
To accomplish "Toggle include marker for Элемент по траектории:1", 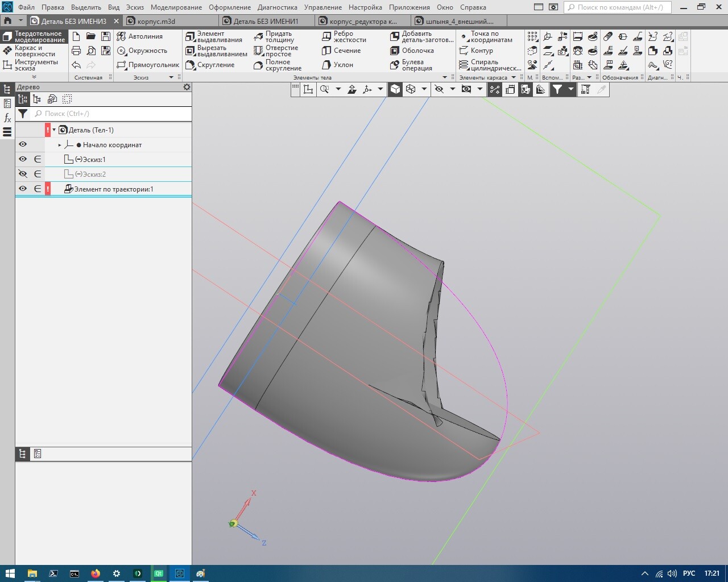I will point(38,189).
